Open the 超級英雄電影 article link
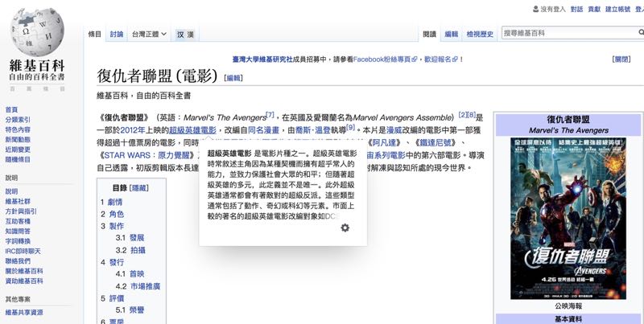Image resolution: width=644 pixels, height=324 pixels. [x=192, y=130]
